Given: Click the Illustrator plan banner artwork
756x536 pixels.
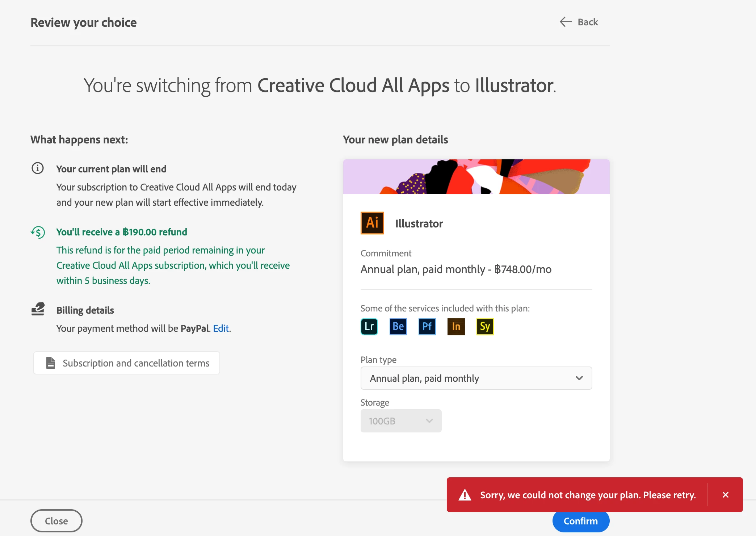Looking at the screenshot, I should click(476, 177).
